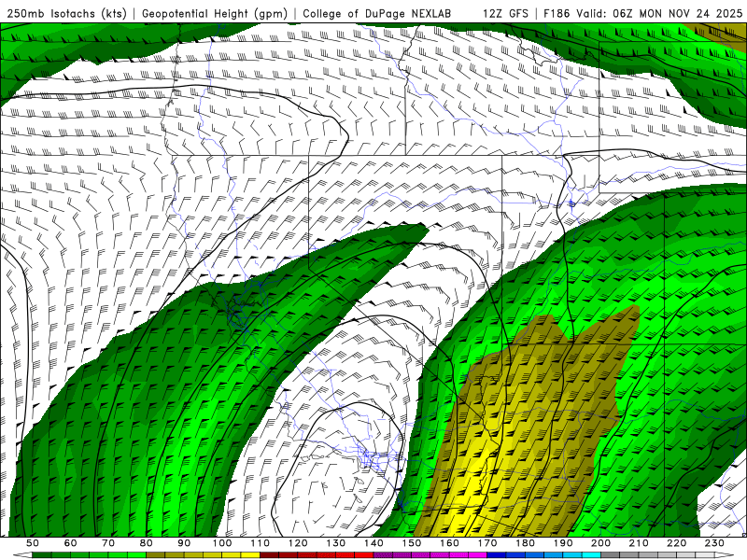Click the 'Geopotential Height (gpm)' header text

pos(215,14)
